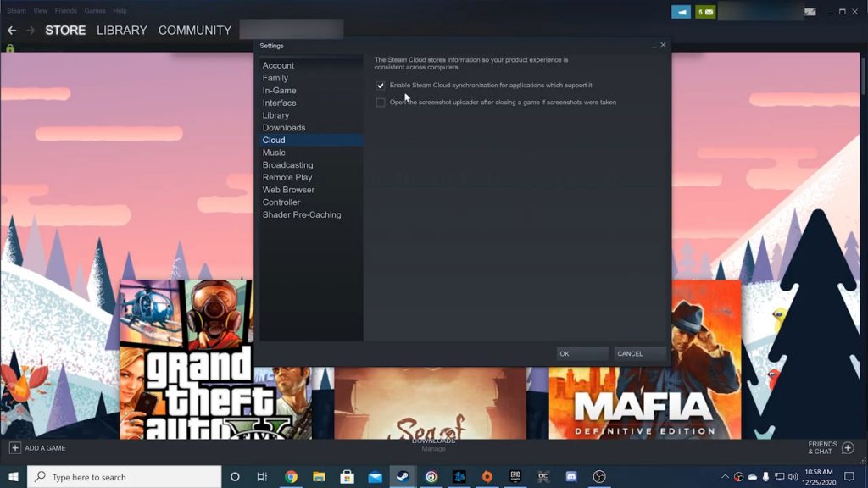The width and height of the screenshot is (868, 488).
Task: Open the View menu
Action: 41,10
